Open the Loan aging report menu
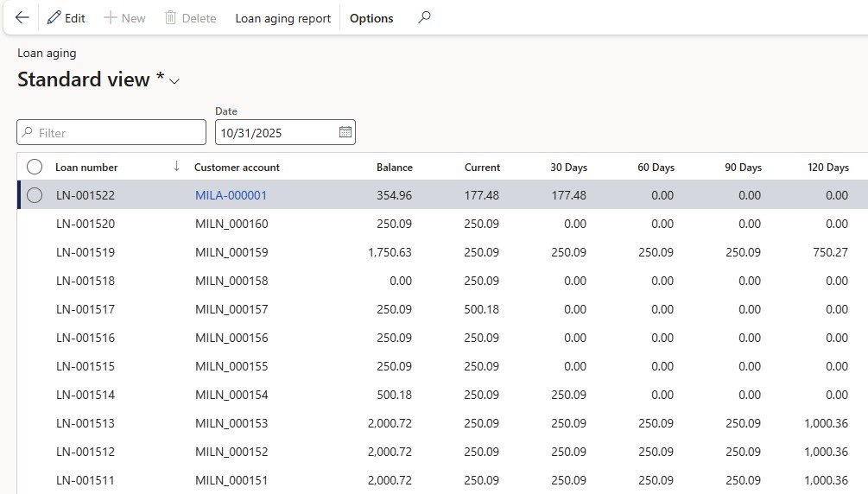 pos(282,18)
